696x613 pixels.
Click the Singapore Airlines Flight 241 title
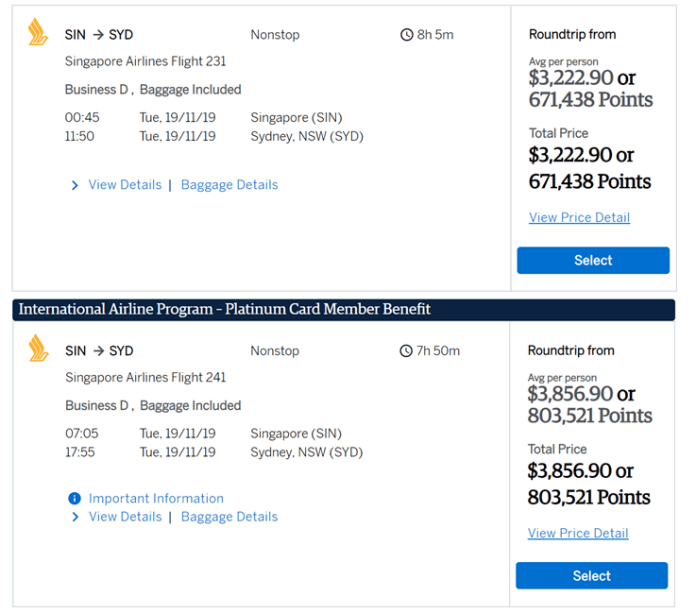point(146,377)
